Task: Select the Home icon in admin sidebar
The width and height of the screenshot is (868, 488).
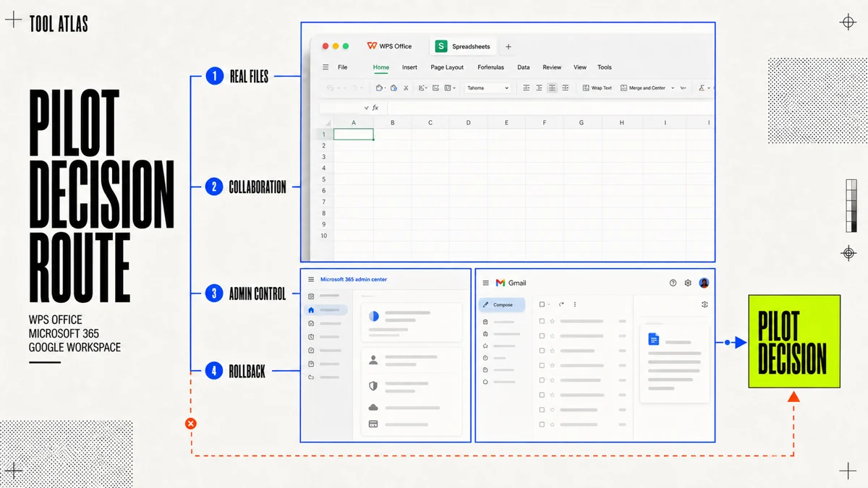Action: point(311,309)
